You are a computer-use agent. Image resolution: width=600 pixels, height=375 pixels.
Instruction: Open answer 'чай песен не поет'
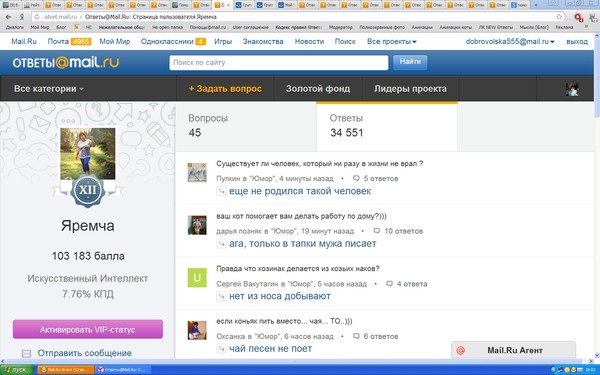(271, 349)
